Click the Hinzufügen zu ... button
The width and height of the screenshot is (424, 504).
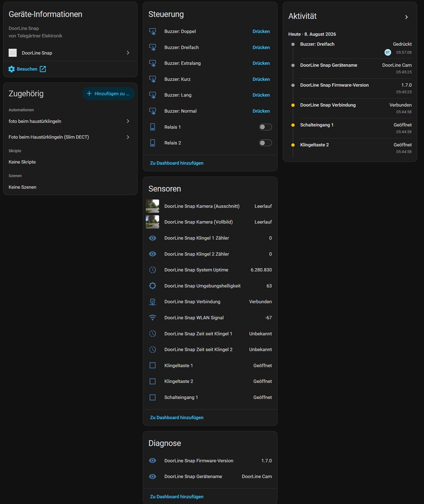point(108,94)
